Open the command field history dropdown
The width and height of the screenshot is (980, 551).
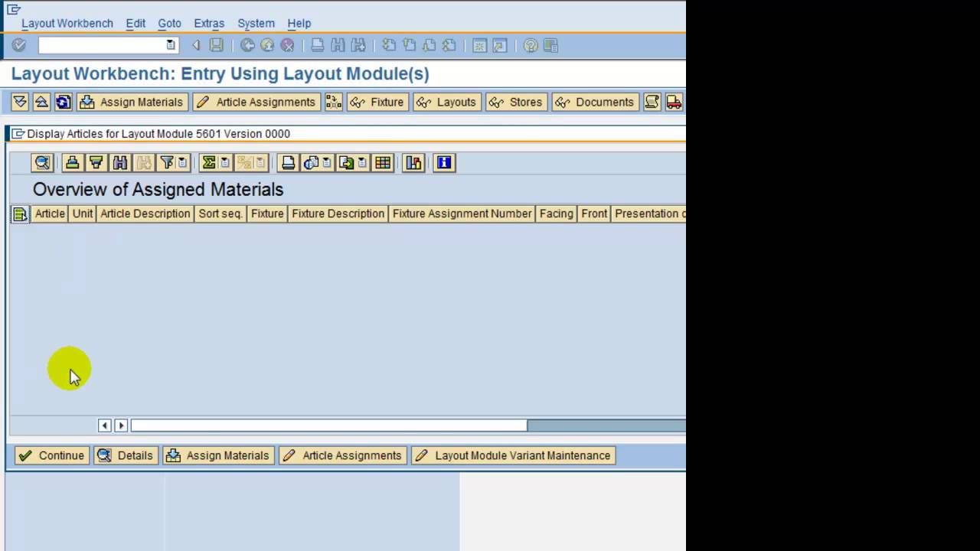(x=171, y=46)
